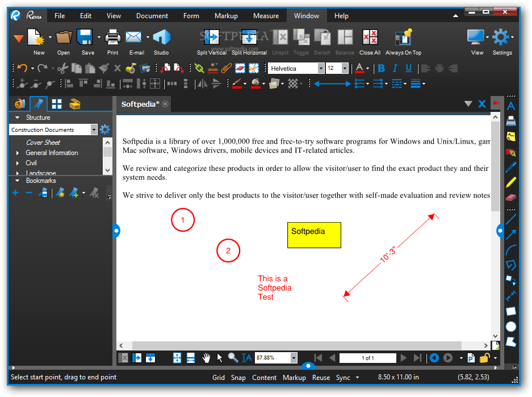The height and width of the screenshot is (397, 532).
Task: Click the View monitor icon
Action: pos(476,37)
